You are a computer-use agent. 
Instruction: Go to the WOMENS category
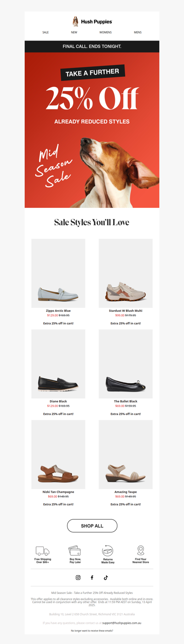coord(105,33)
